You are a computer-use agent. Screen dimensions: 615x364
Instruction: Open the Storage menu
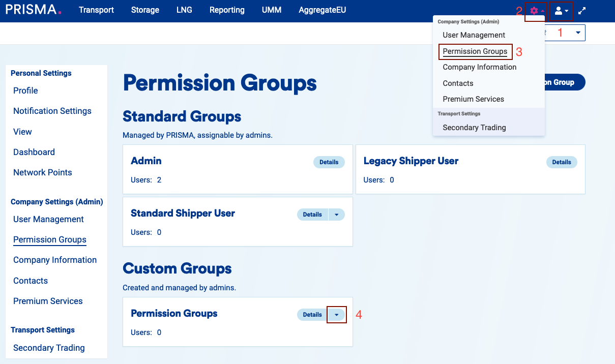(145, 10)
